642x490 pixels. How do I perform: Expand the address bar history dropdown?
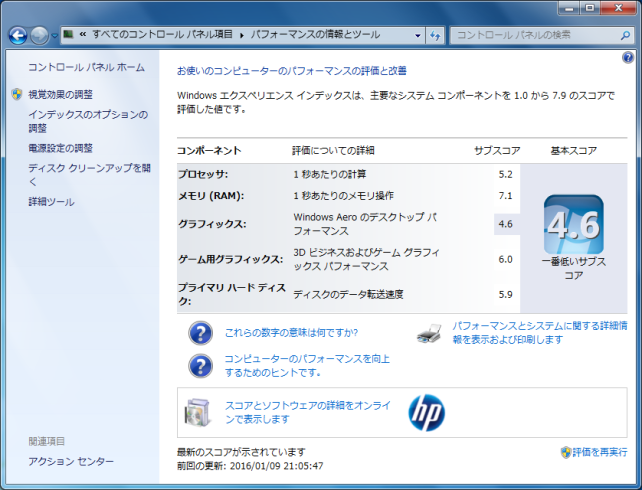tap(418, 36)
